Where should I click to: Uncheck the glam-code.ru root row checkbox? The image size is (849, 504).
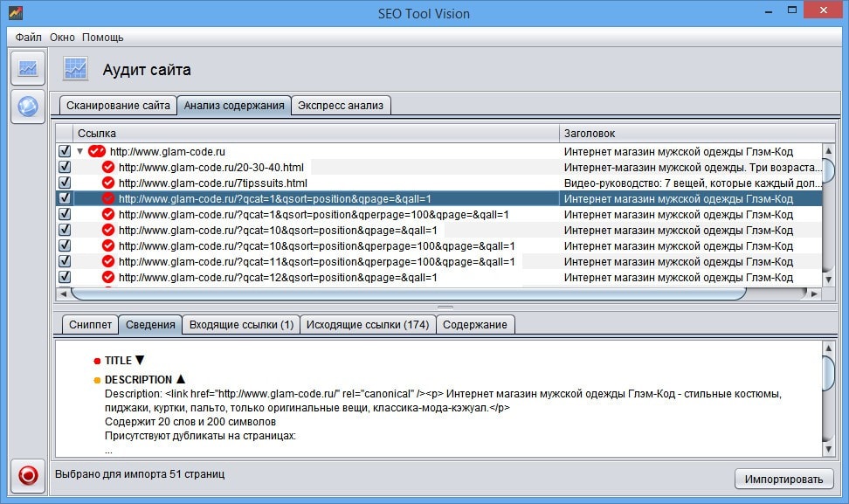[65, 151]
